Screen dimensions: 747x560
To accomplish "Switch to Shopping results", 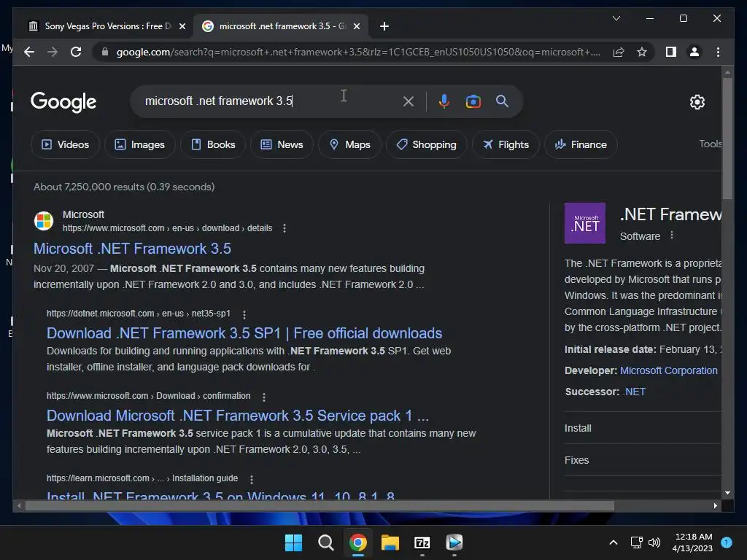I will pyautogui.click(x=426, y=144).
